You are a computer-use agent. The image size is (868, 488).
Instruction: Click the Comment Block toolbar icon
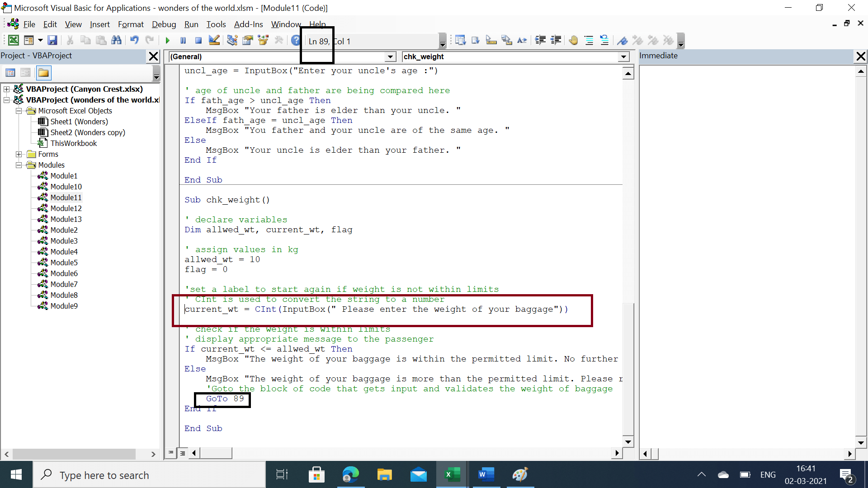[589, 40]
